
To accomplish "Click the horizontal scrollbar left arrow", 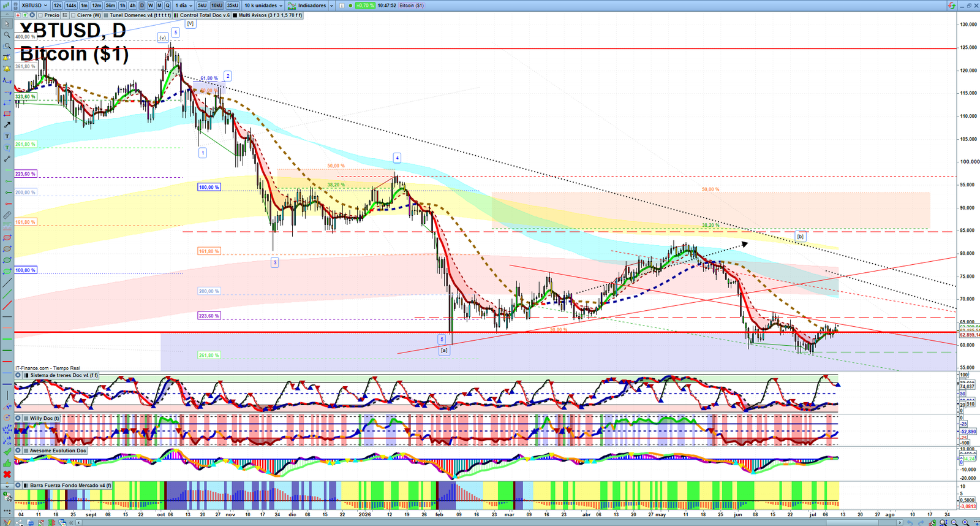I will (78, 522).
